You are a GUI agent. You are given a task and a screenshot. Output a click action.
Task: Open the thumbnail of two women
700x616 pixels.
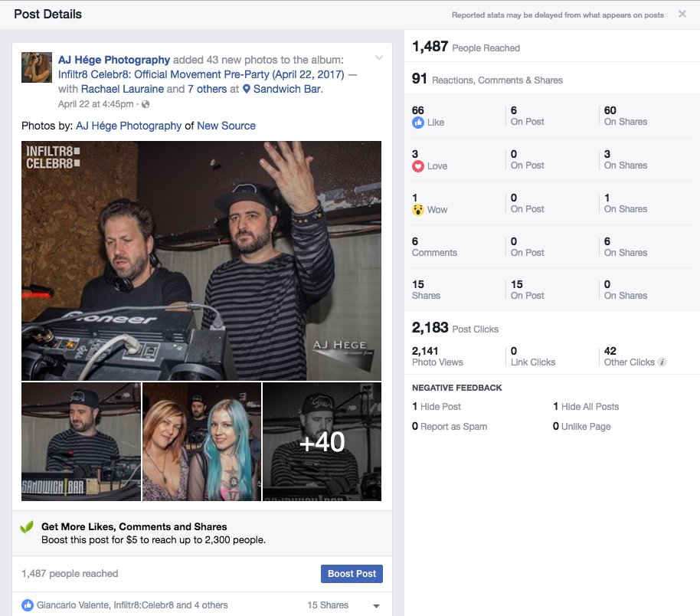point(201,441)
